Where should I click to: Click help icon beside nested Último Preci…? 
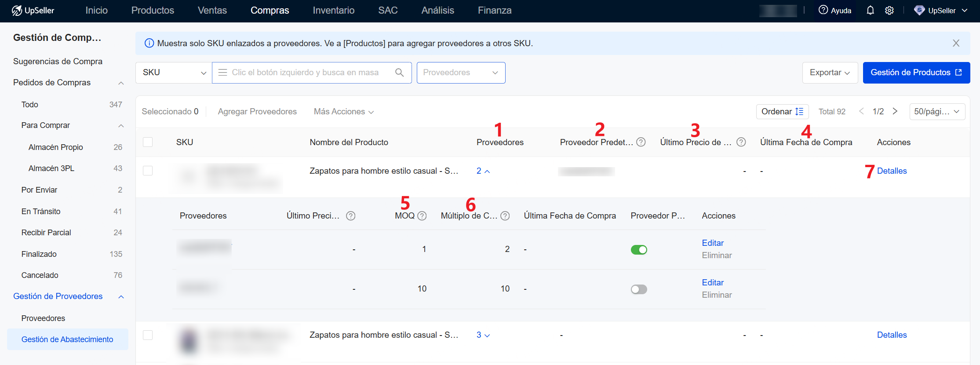tap(350, 216)
